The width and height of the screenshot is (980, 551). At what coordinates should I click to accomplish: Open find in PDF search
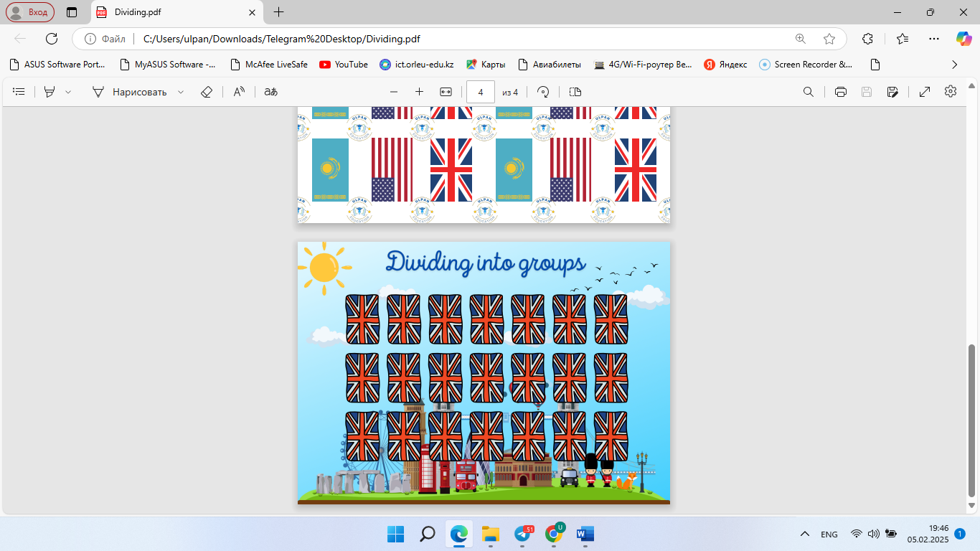point(809,92)
